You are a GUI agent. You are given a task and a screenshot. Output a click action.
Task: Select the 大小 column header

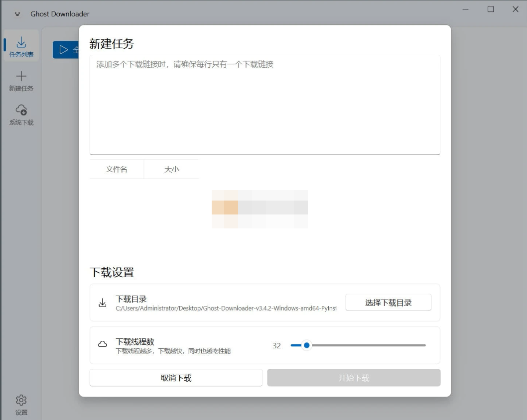(x=171, y=169)
